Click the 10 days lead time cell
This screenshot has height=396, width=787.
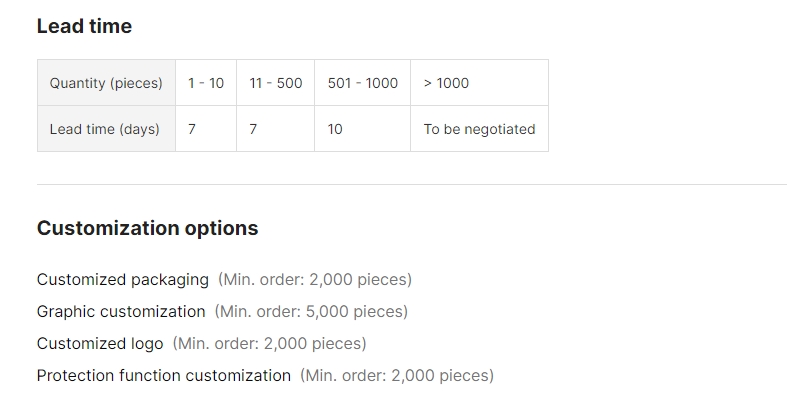click(x=362, y=129)
